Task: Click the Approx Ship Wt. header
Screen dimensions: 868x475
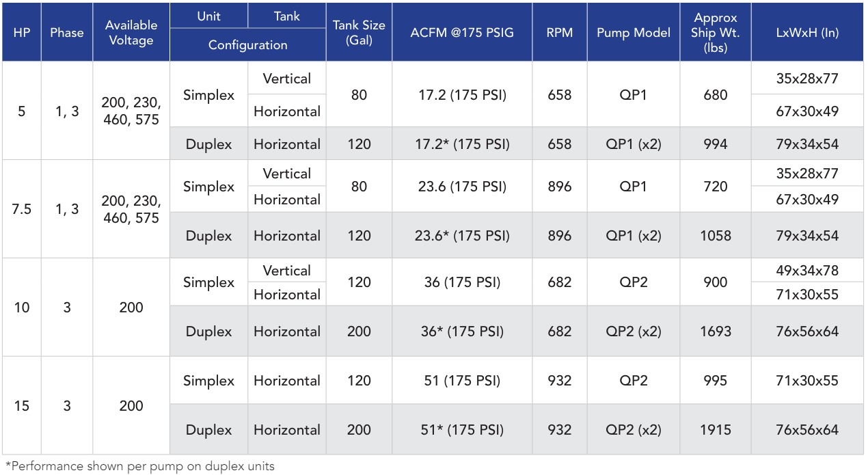Action: click(716, 33)
